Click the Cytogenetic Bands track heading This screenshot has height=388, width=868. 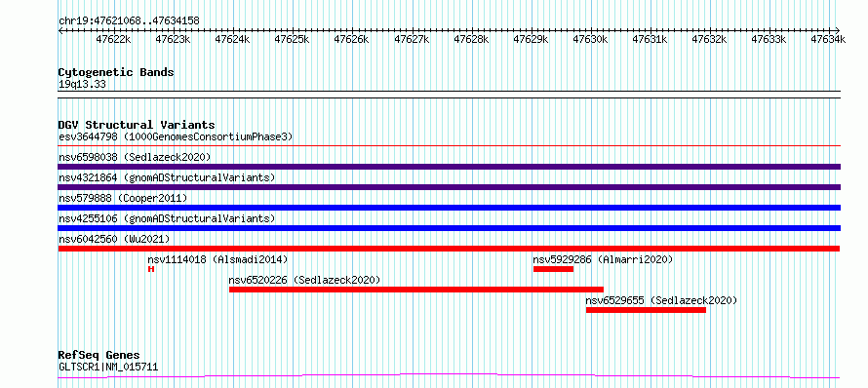[116, 72]
